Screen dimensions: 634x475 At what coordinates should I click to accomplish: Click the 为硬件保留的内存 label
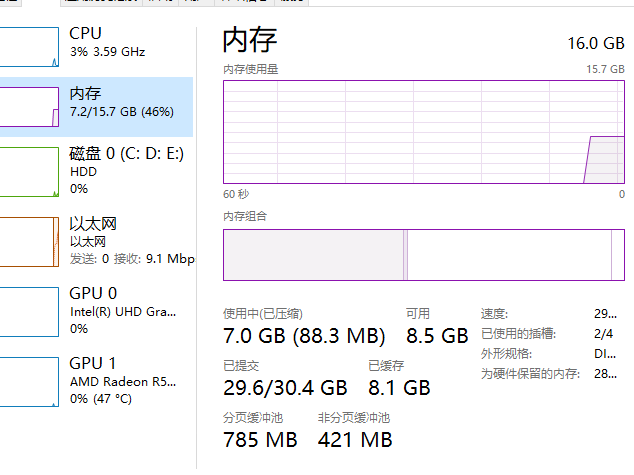click(529, 374)
